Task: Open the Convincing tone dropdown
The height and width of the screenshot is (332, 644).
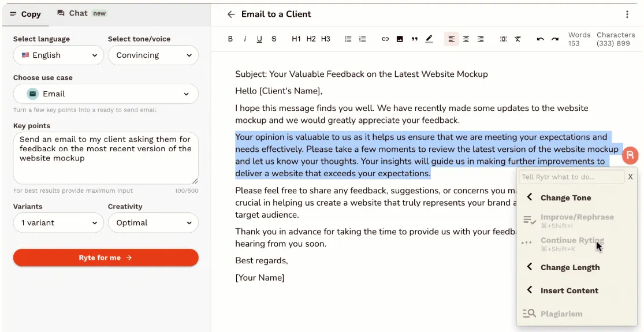Action: click(x=153, y=55)
